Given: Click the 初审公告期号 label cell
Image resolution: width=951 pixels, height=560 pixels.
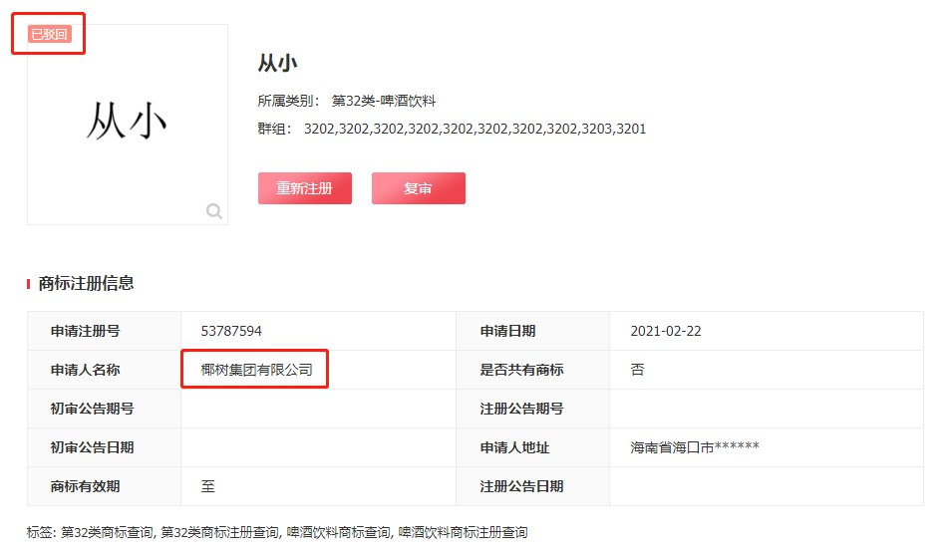Looking at the screenshot, I should tap(105, 409).
